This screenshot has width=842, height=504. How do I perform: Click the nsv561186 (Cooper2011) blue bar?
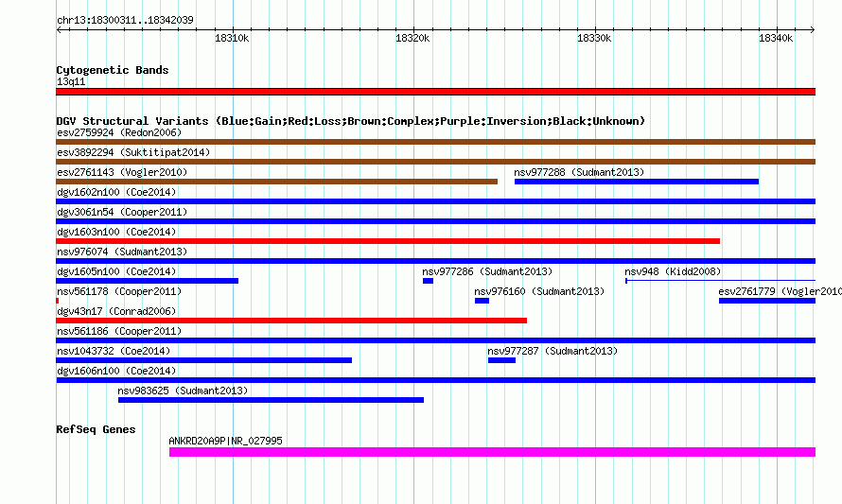[435, 340]
